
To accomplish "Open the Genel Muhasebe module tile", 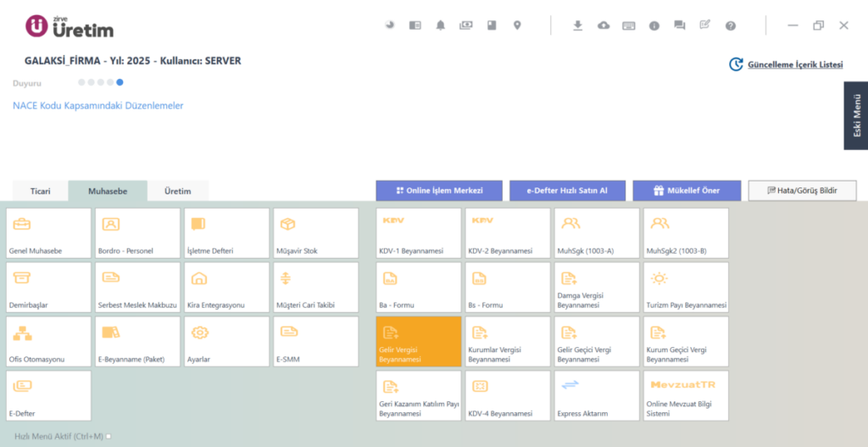I will click(48, 233).
